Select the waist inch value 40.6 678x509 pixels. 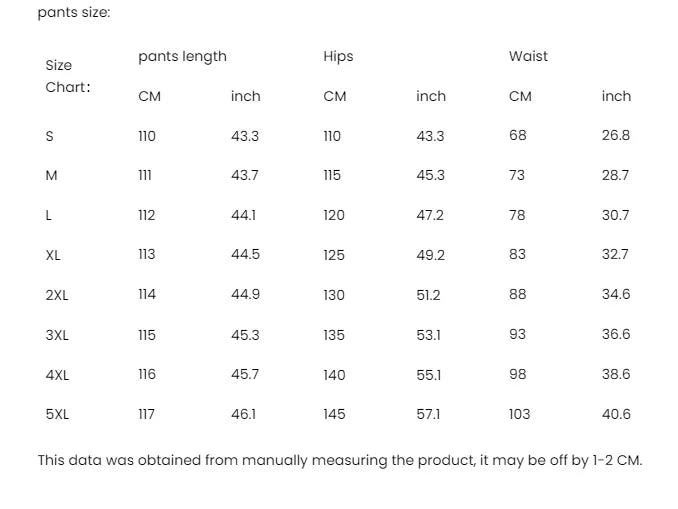pos(616,414)
